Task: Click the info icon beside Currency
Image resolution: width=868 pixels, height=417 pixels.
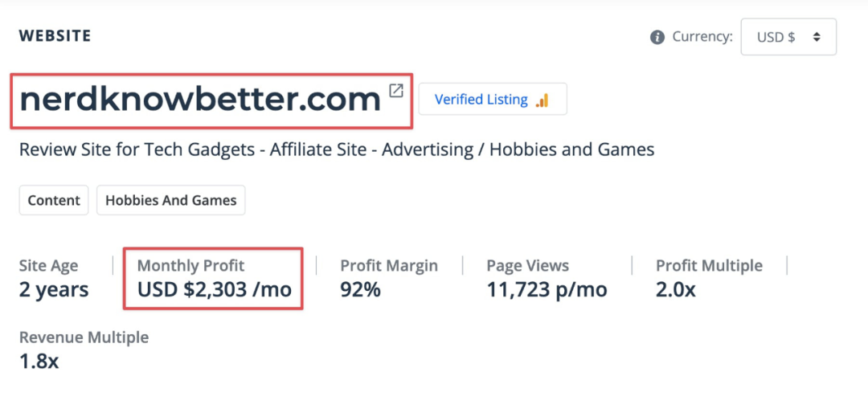Action: pos(657,37)
